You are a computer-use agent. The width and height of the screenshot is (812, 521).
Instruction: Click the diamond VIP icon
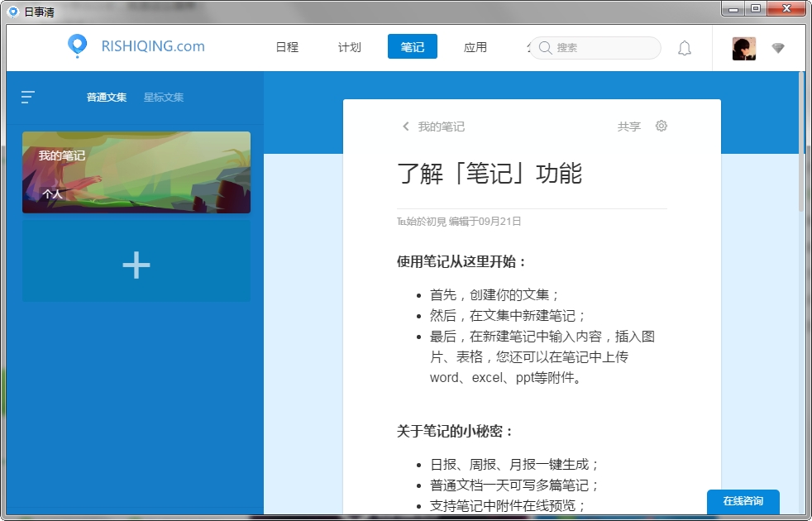tap(778, 48)
